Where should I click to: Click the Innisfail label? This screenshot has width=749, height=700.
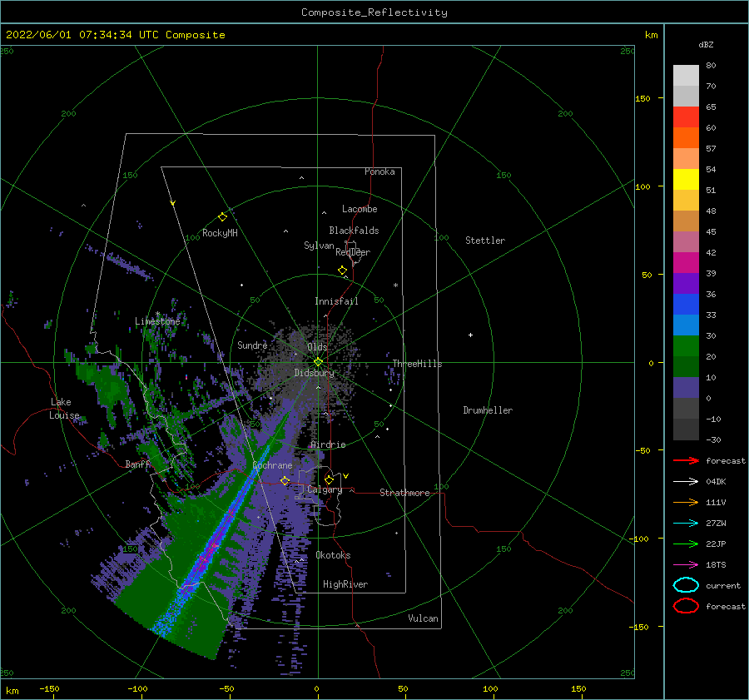pos(336,301)
